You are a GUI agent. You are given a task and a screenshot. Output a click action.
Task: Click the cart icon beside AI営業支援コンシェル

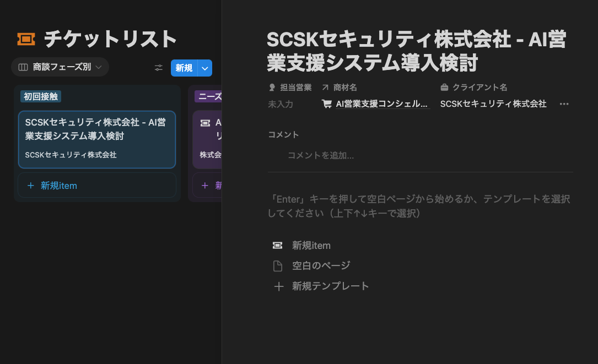327,104
